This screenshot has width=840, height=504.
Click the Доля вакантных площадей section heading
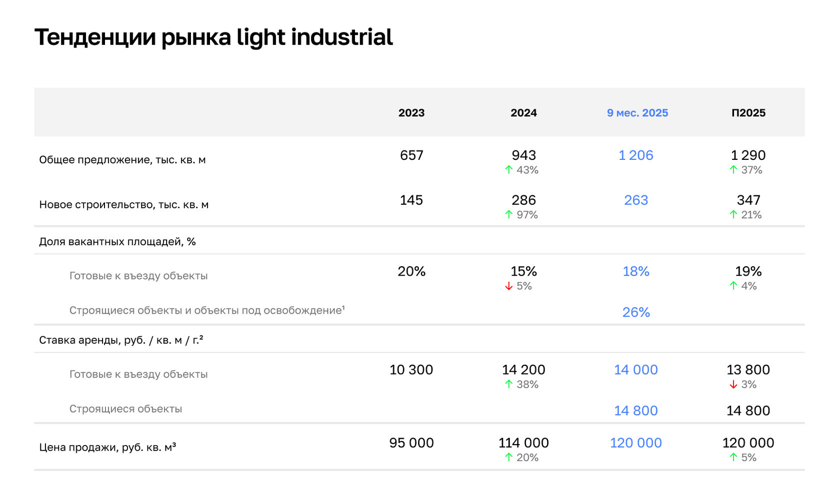click(117, 242)
